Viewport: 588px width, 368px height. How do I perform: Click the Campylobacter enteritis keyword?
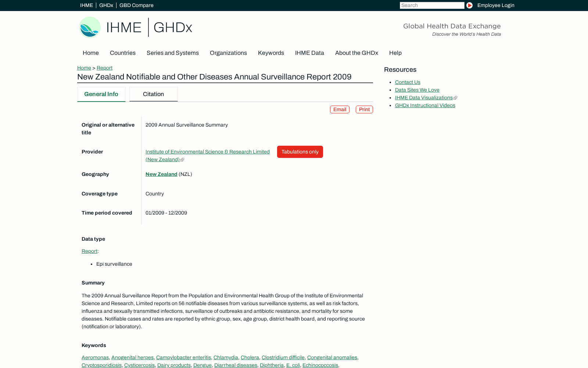[x=183, y=358]
